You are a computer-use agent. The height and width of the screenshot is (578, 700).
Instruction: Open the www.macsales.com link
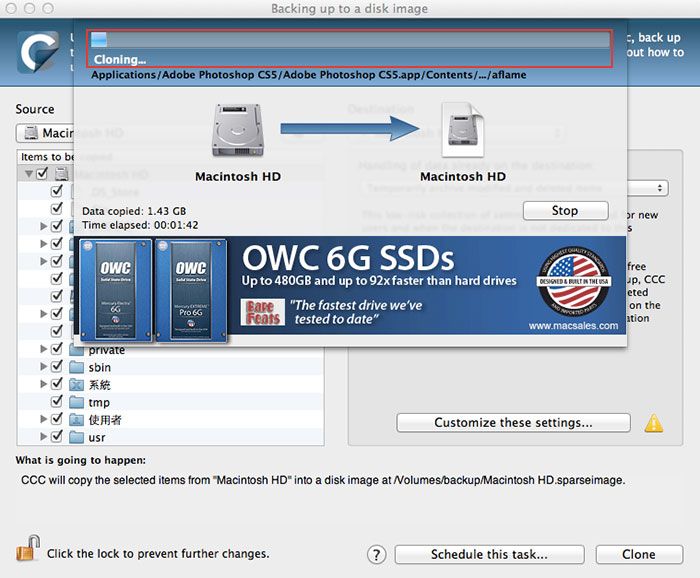pos(574,326)
